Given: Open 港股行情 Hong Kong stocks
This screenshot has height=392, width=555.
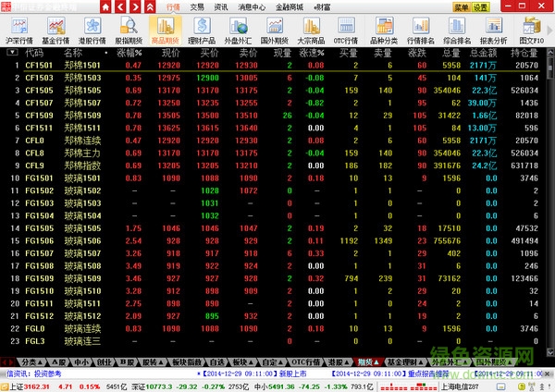Looking at the screenshot, I should 92,31.
